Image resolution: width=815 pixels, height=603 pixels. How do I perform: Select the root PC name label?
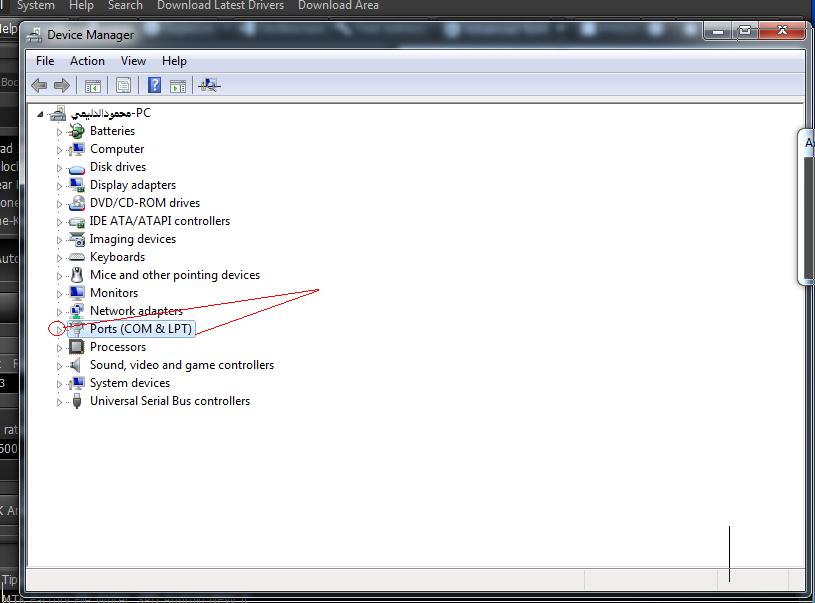tap(111, 113)
